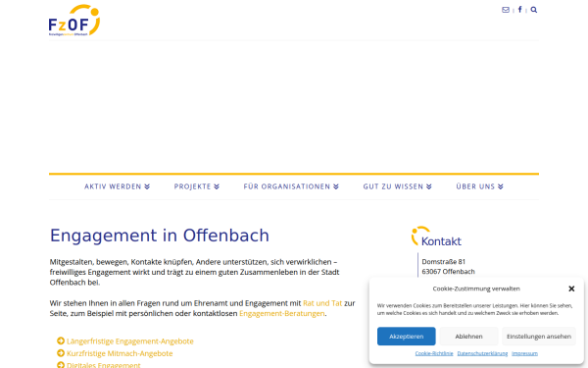Expand the chevron beside Aktiv werden
Viewport: 588px width, 368px height.
(147, 186)
